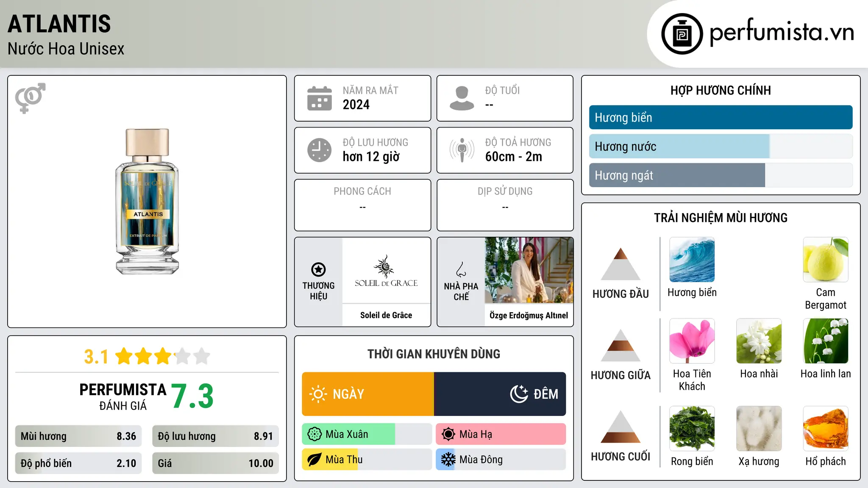
Task: Click the Độ lưu hương 8.91 score
Action: (x=215, y=436)
